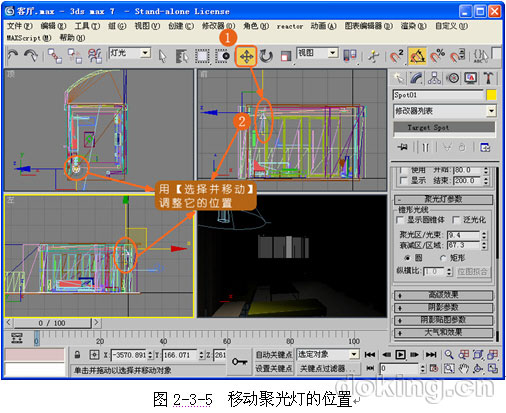Expand the 阴影参数 rollout
Screen dimensions: 506x413
pos(443,307)
